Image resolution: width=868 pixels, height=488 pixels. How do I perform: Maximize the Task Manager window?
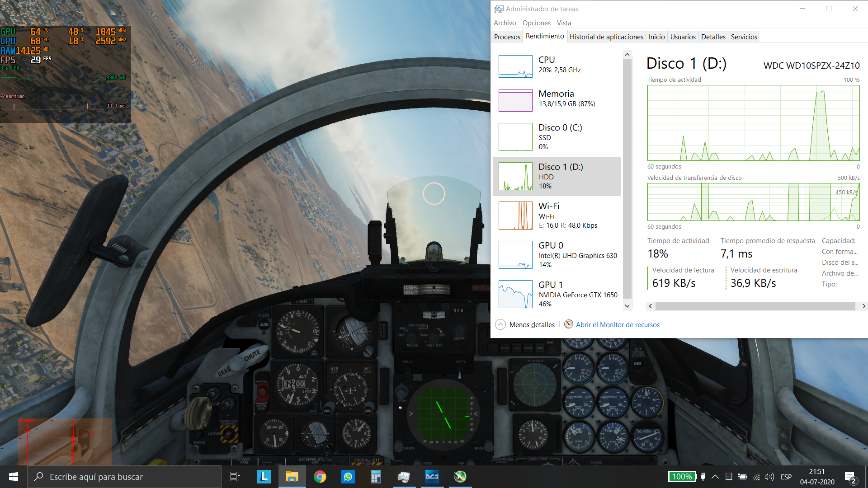829,9
